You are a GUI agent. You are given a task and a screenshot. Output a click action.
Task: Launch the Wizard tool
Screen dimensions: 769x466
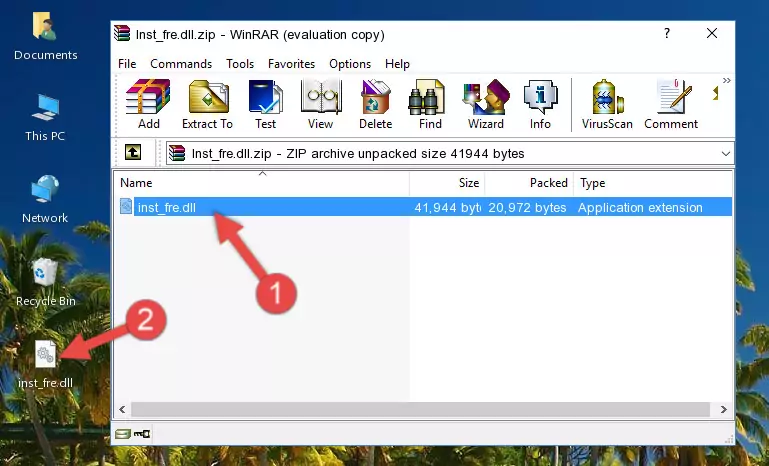pyautogui.click(x=486, y=104)
